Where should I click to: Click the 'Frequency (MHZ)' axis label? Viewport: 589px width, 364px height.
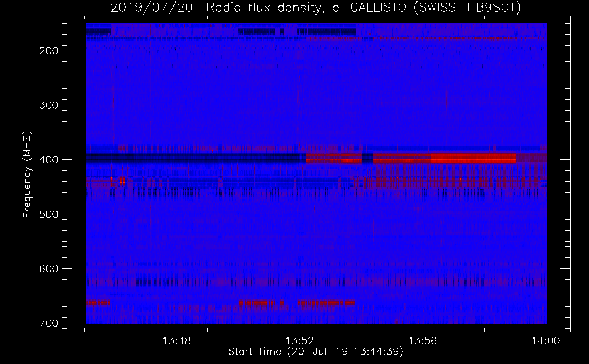point(27,175)
